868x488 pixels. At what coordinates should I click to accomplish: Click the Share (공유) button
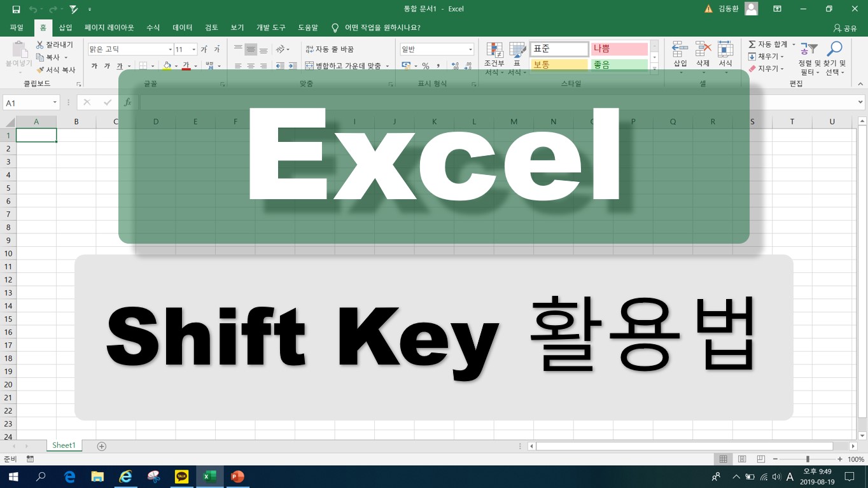point(845,28)
